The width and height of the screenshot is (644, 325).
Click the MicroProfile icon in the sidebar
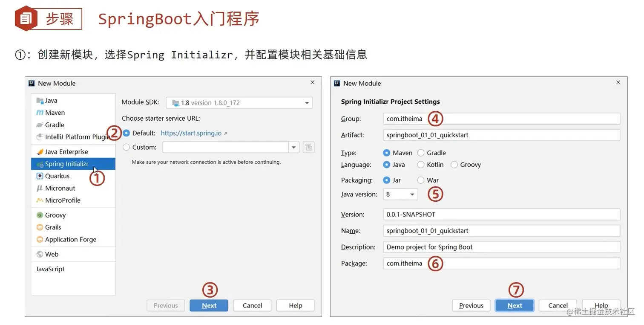click(x=40, y=200)
